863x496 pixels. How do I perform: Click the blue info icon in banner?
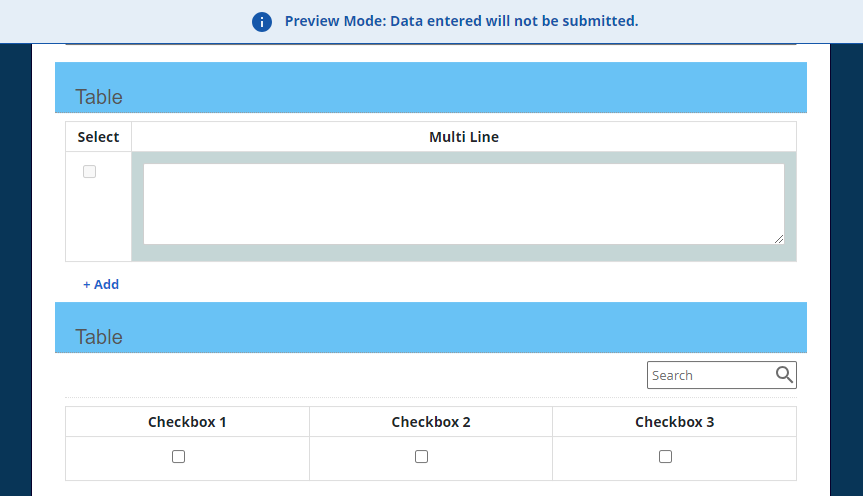pos(262,22)
